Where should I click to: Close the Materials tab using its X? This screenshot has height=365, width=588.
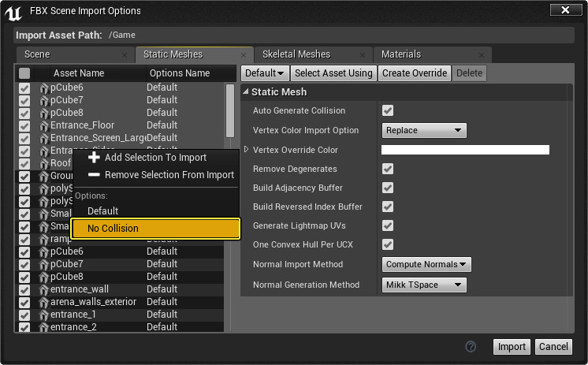pos(482,55)
